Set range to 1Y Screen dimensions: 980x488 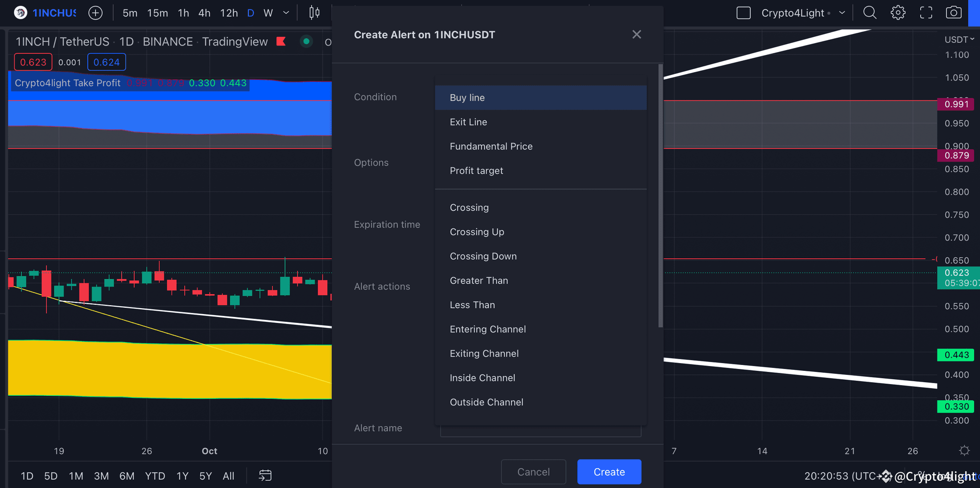182,476
